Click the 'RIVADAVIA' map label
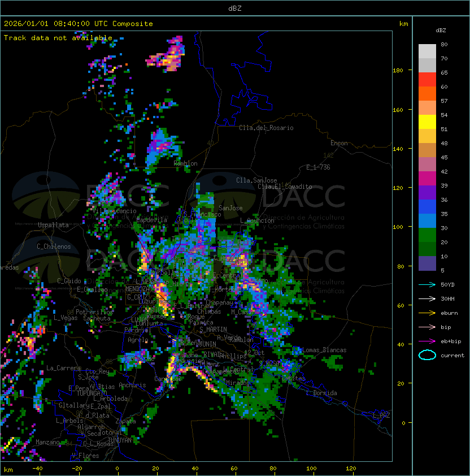This screenshot has width=470, height=476. 214,354
